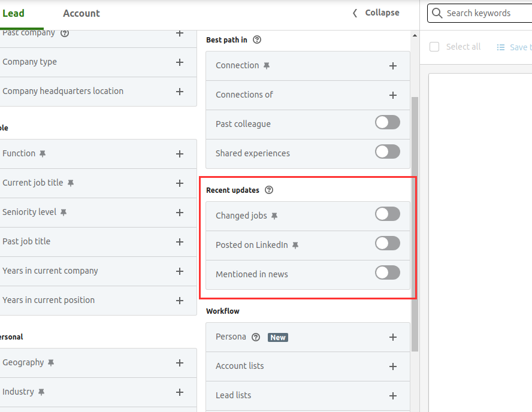Click inside the Search keywords field
The width and height of the screenshot is (532, 412).
[485, 13]
